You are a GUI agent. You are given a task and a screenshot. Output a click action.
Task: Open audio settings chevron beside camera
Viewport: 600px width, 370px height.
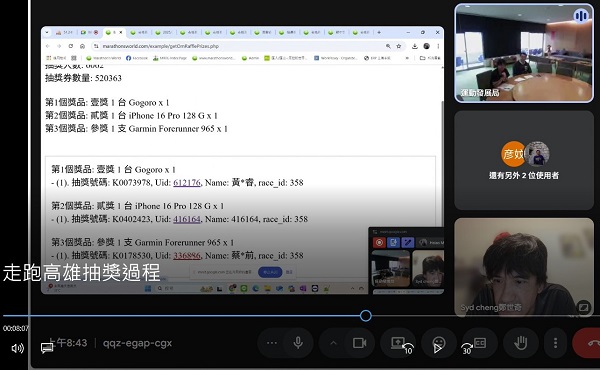point(333,343)
